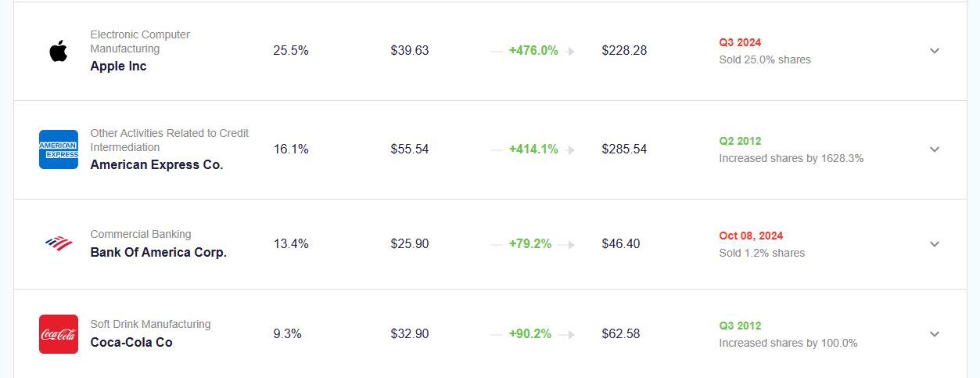Click the Q2 2012 activity label
The image size is (980, 378).
[740, 141]
